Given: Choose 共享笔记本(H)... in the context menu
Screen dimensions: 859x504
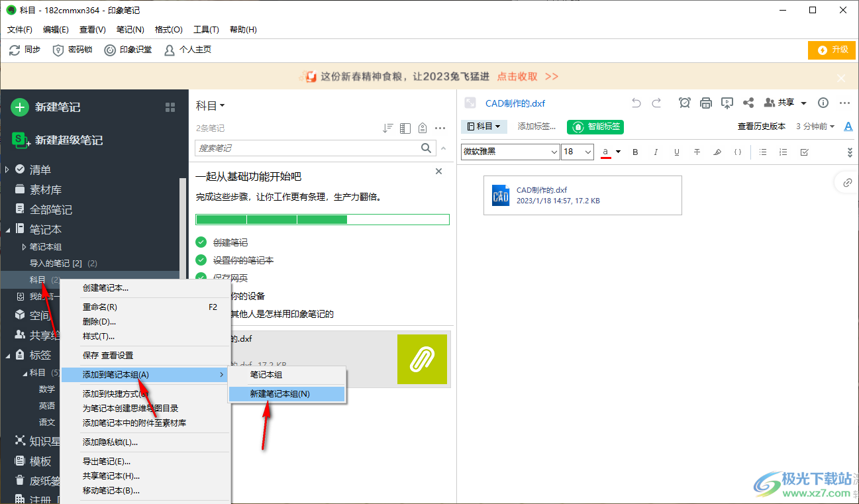Looking at the screenshot, I should click(x=111, y=476).
